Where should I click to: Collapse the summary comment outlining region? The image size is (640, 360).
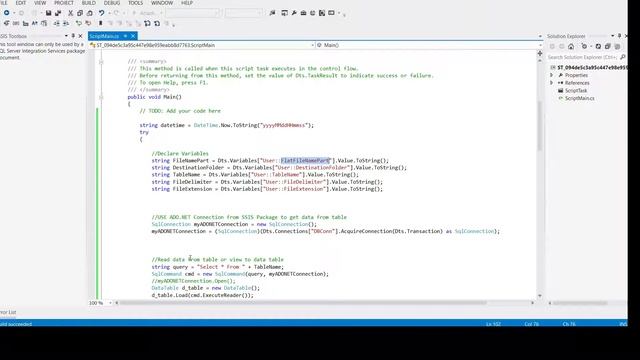101,62
